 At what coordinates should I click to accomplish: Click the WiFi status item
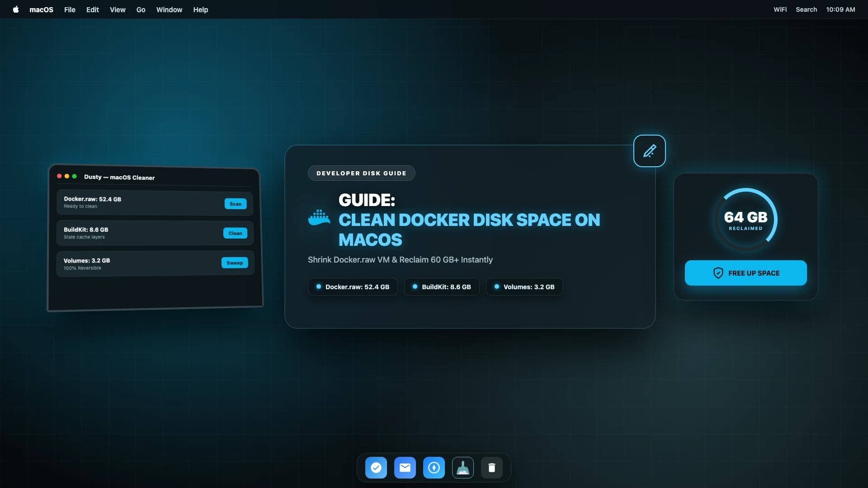(780, 9)
